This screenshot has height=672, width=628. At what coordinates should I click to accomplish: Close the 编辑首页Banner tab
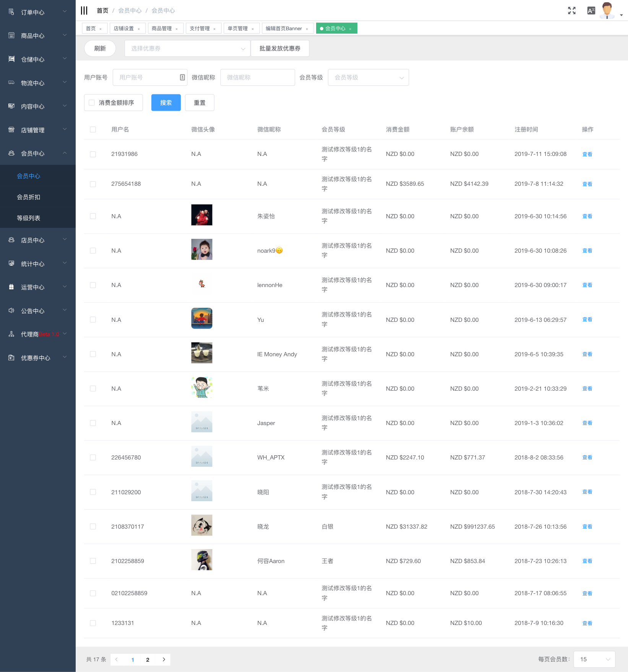coord(307,29)
